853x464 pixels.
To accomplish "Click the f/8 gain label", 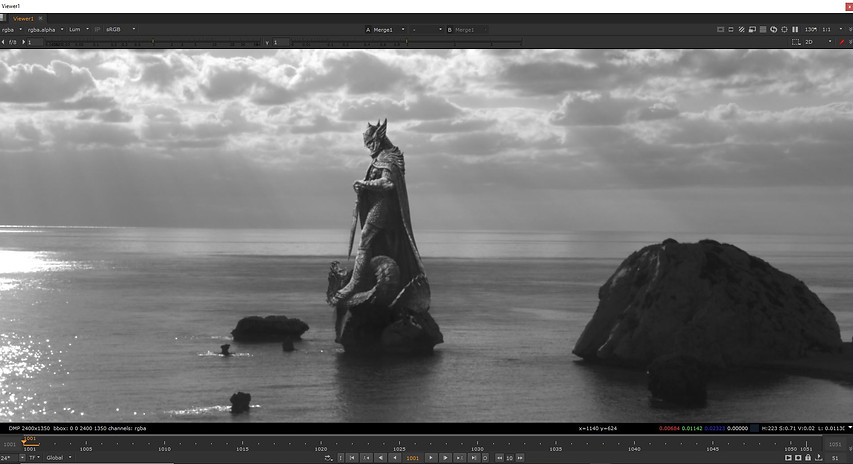I will [13, 42].
